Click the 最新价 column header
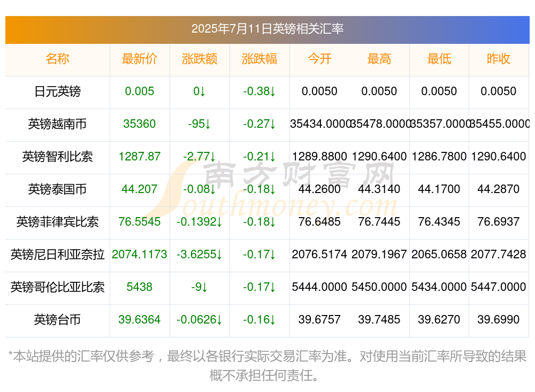Image resolution: width=535 pixels, height=392 pixels. tap(140, 59)
